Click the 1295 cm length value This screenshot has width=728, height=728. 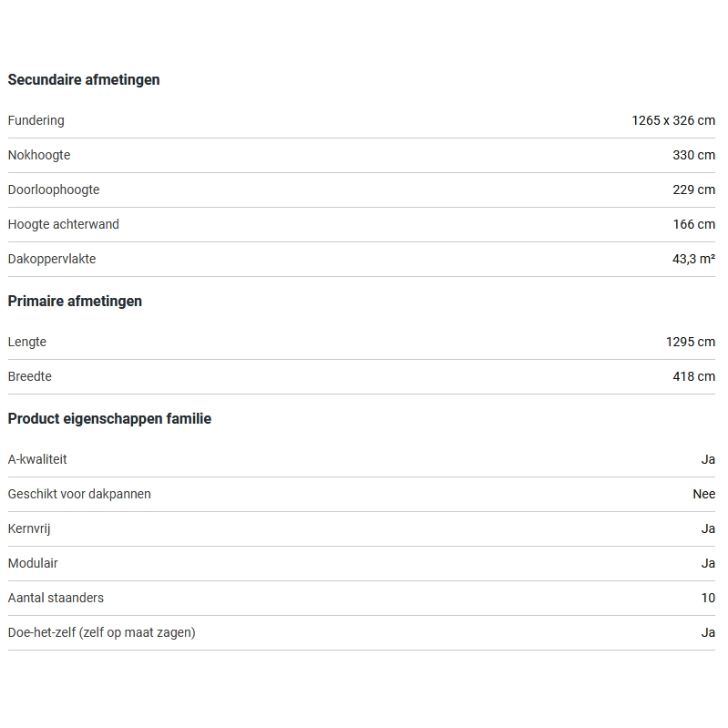tap(690, 342)
